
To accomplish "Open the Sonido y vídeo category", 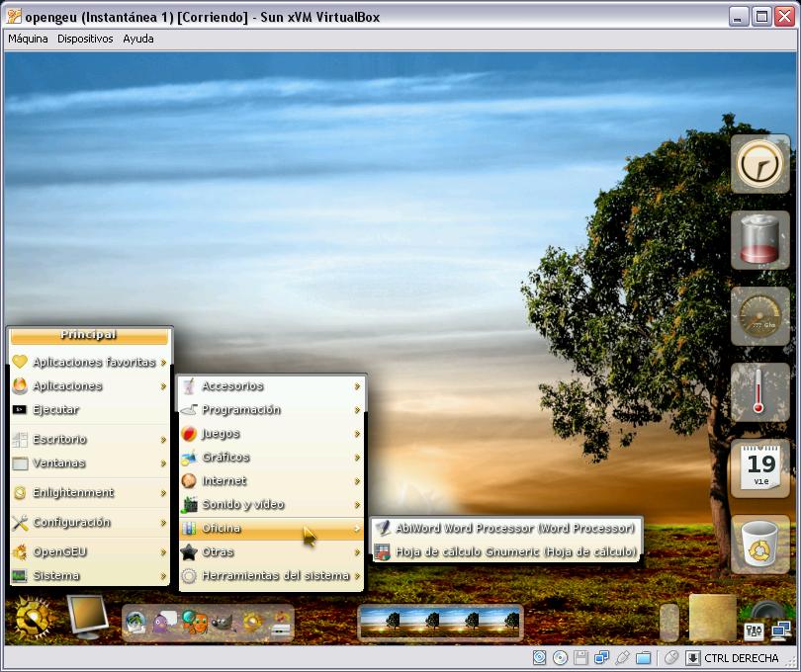I will (x=271, y=505).
